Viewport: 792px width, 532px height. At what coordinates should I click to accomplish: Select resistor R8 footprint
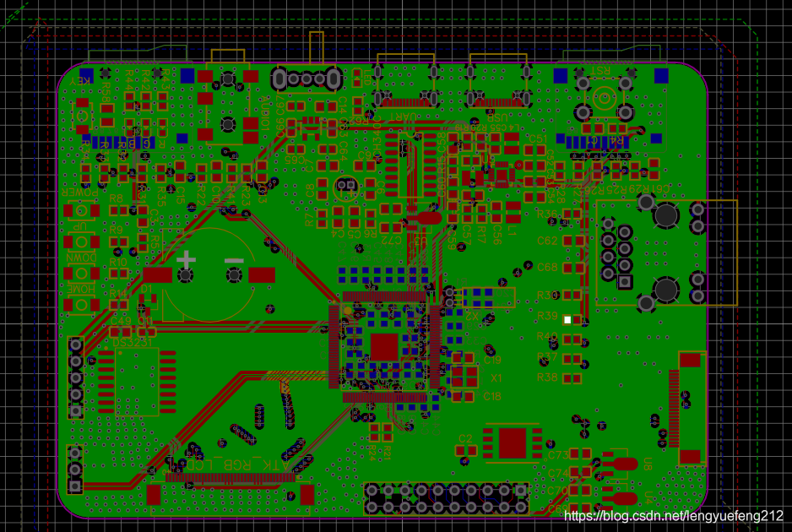[119, 210]
